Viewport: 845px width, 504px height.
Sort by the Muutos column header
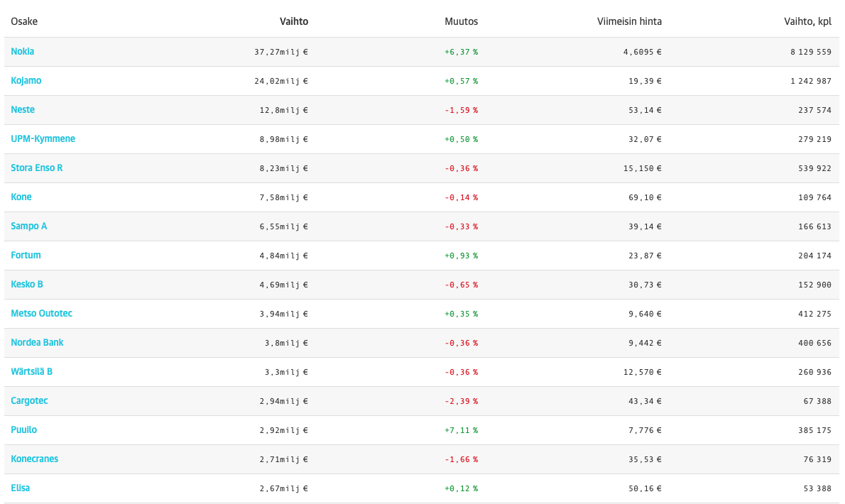pyautogui.click(x=462, y=22)
